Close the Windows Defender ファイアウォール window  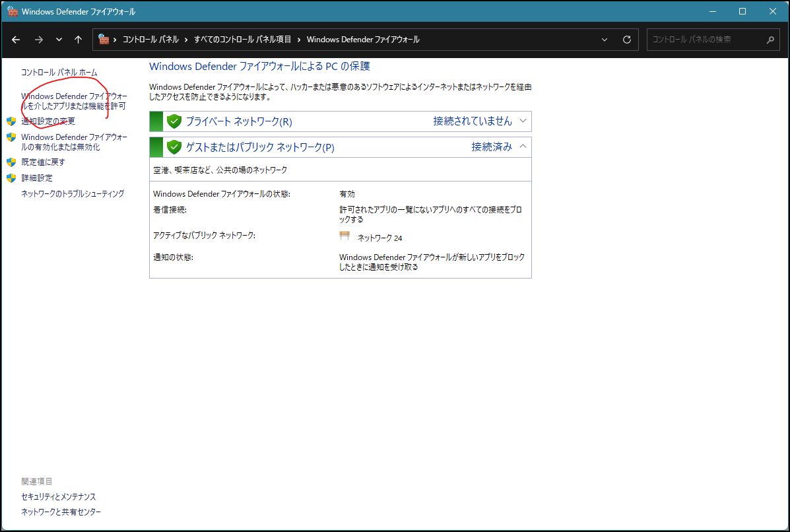pos(773,11)
